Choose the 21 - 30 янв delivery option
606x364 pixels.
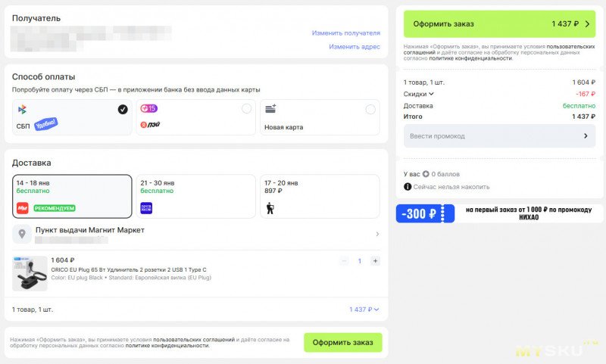[195, 196]
